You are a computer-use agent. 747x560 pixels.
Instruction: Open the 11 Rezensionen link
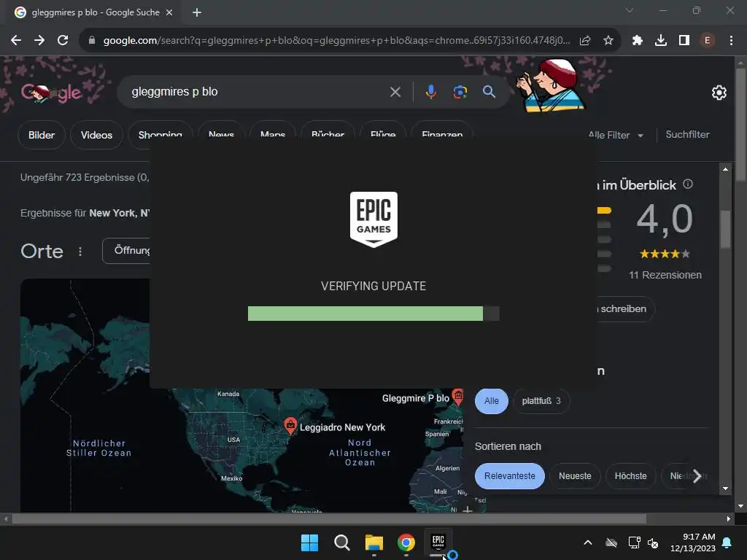[665, 275]
